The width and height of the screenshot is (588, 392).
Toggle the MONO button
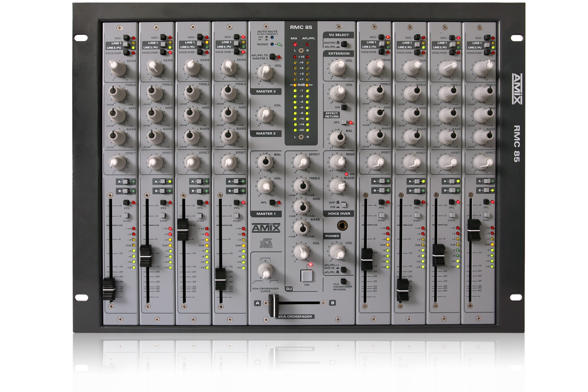tap(272, 44)
